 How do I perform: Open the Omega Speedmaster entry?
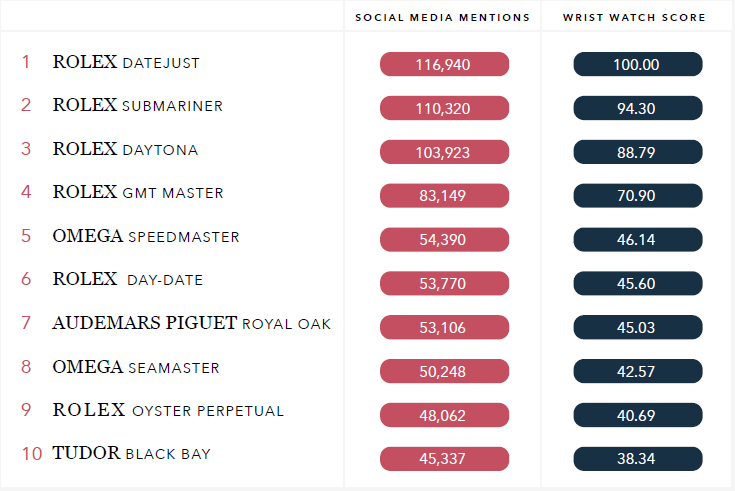pyautogui.click(x=146, y=236)
